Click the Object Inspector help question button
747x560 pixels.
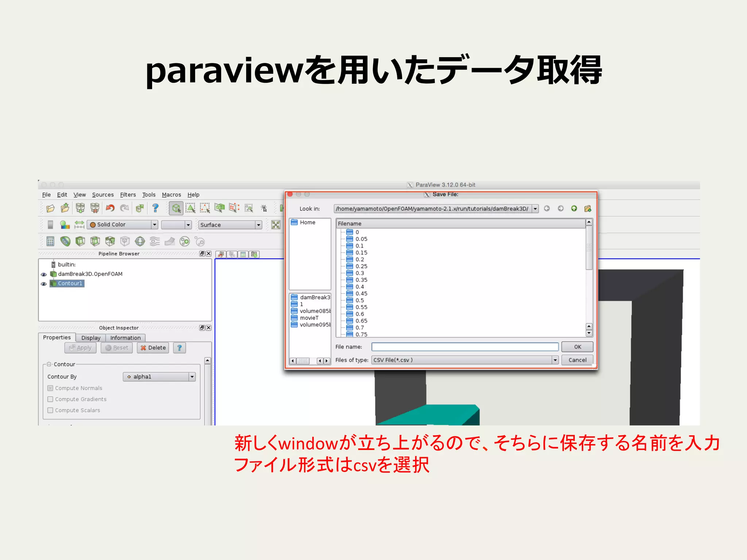tap(179, 348)
